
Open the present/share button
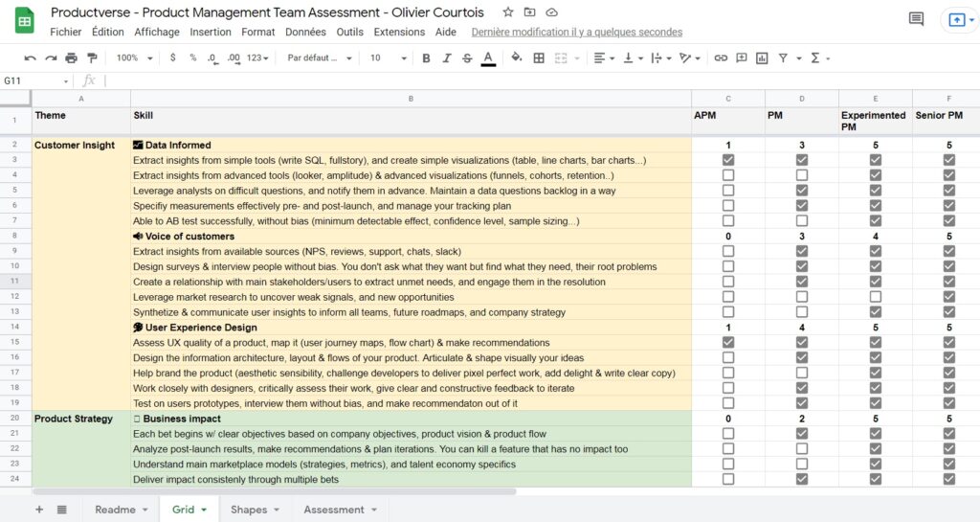pos(957,20)
